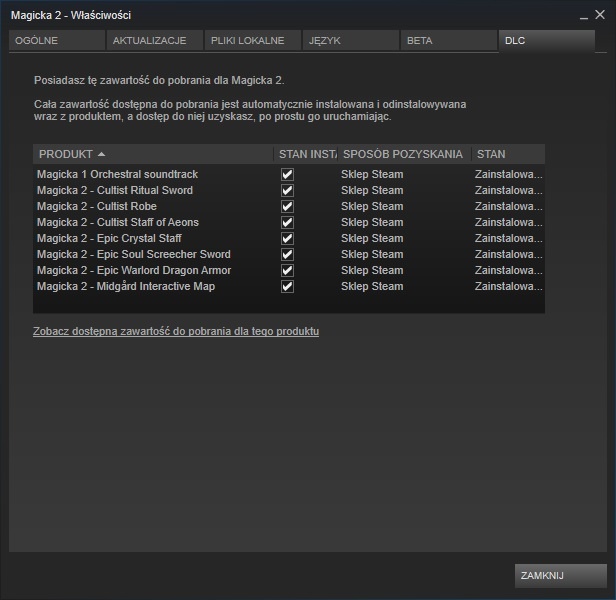Click Sklep Steam in Midgård Interactive Map row
The image size is (616, 600).
coord(372,286)
